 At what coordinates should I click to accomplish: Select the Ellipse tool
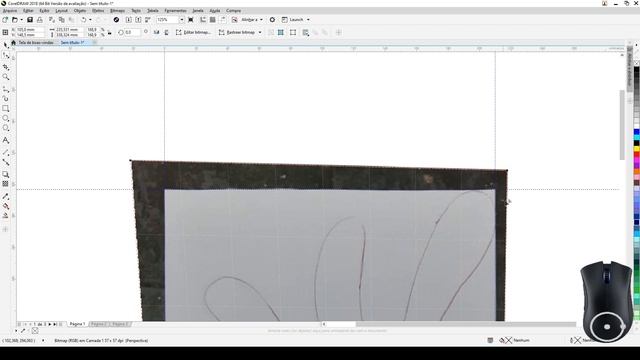click(x=6, y=118)
